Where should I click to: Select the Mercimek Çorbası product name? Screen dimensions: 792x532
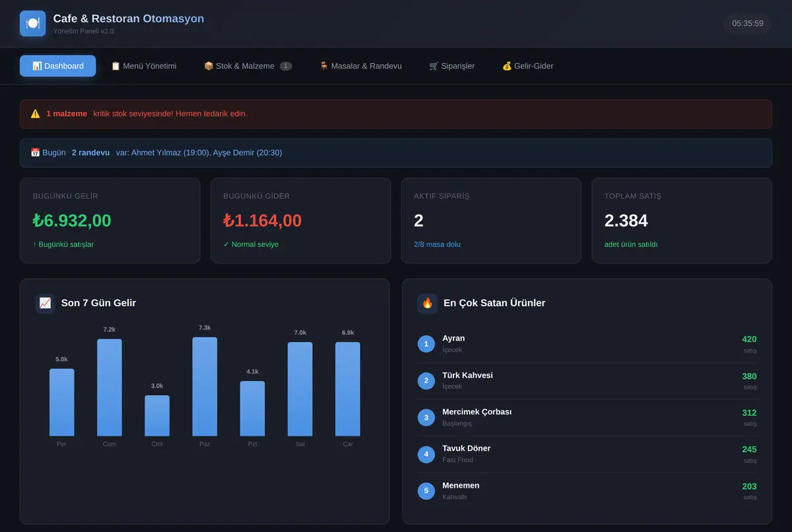pos(477,412)
